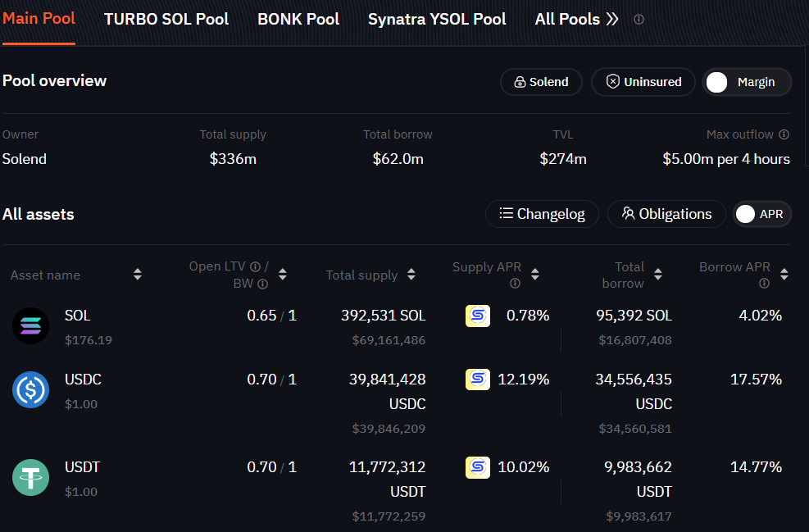The height and width of the screenshot is (532, 809).
Task: Click the Solend owner name
Action: tap(25, 159)
